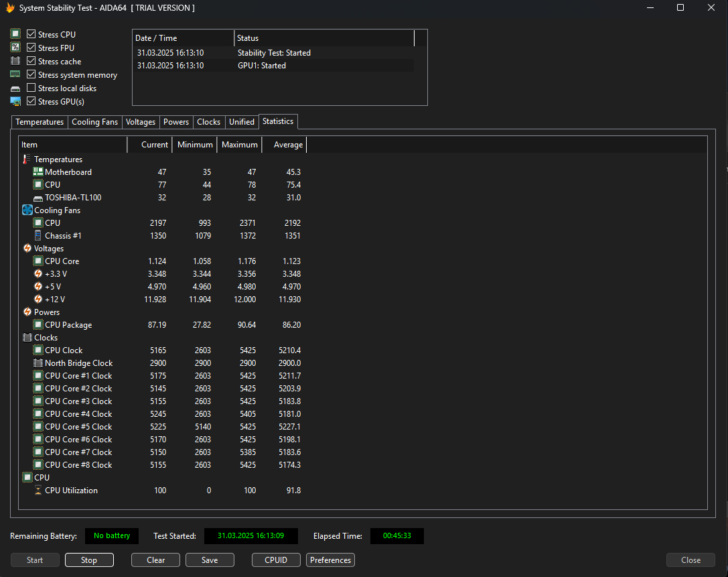Viewport: 728px width, 577px height.
Task: Click the hourglass icon beside CPU Utilization
Action: [x=38, y=490]
